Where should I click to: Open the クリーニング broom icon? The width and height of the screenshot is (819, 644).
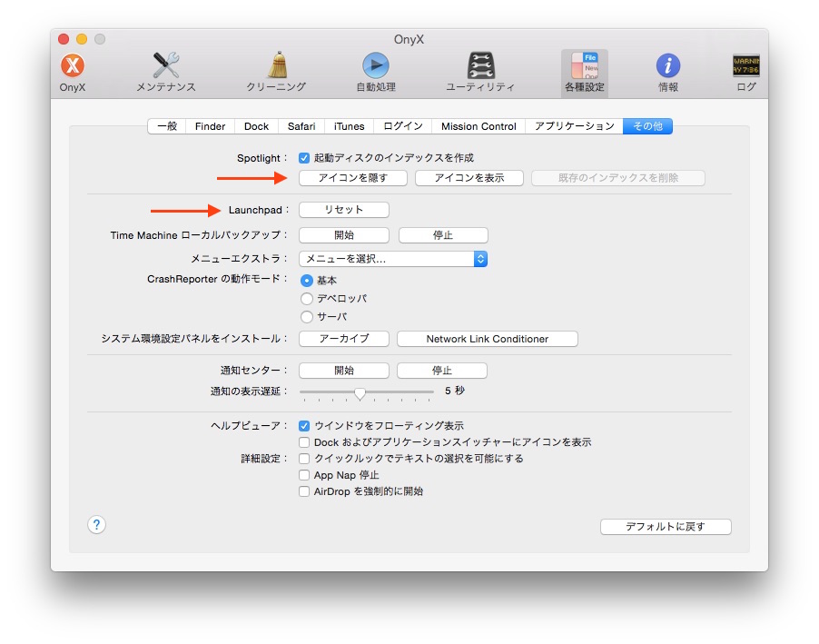pos(276,72)
